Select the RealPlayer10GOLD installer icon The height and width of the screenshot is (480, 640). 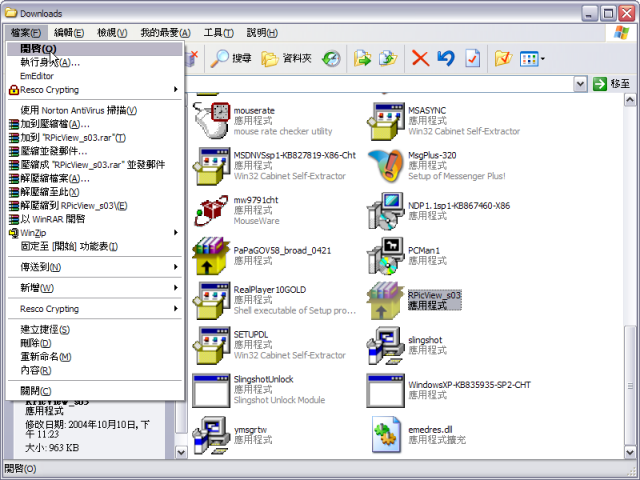click(211, 300)
